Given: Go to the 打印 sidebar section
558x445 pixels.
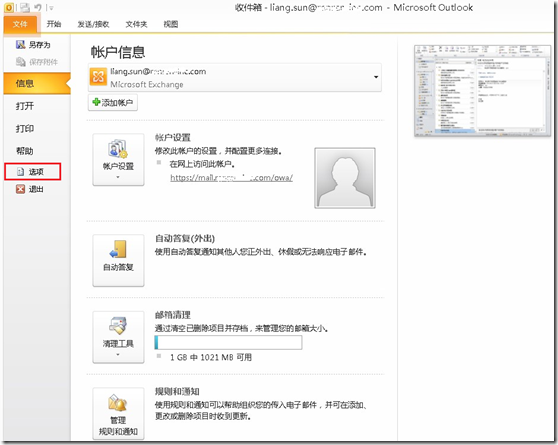Looking at the screenshot, I should (25, 129).
